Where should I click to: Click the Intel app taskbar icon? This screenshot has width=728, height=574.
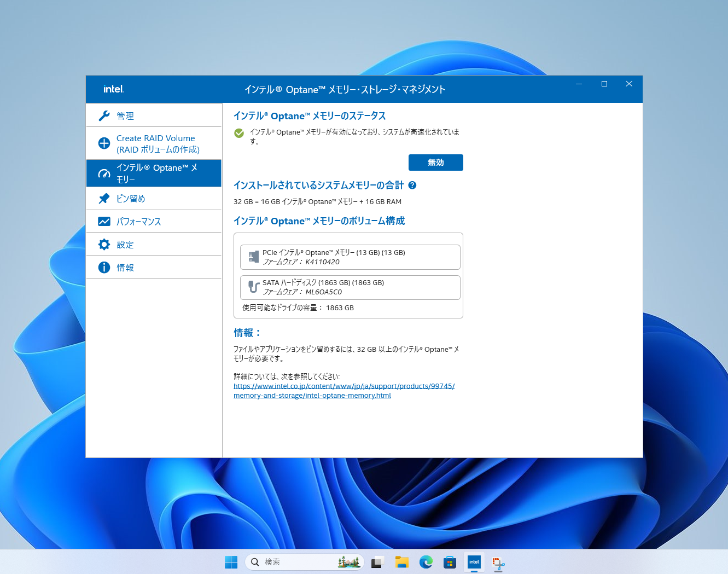pyautogui.click(x=474, y=562)
